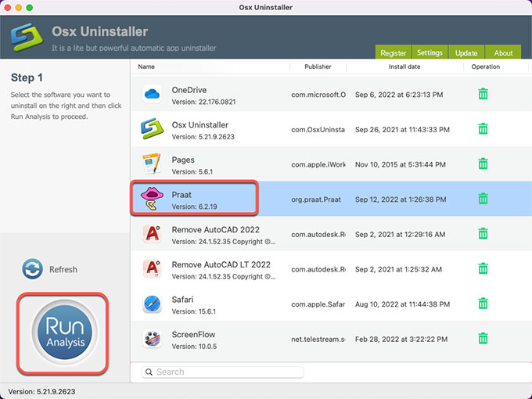Screen dimensions: 532x399
Task: Select the Safari compass icon
Action: pos(151,304)
